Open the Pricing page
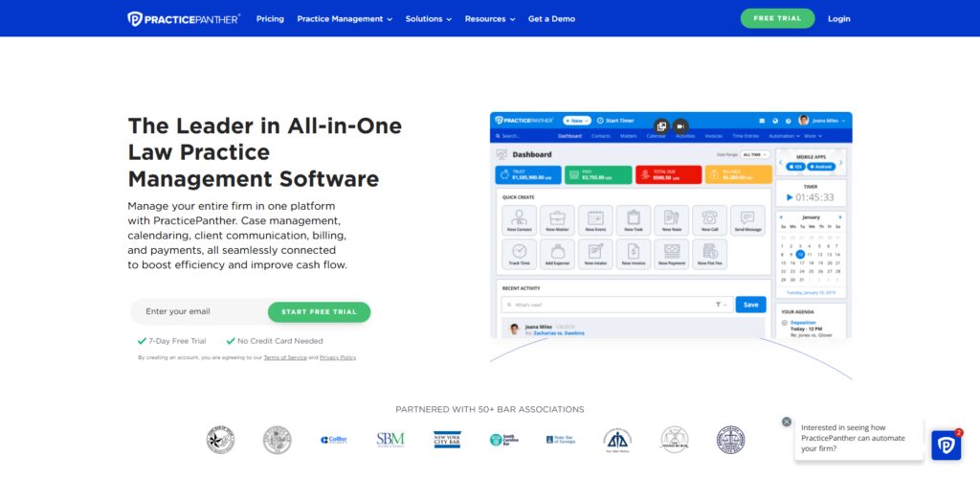 point(270,19)
